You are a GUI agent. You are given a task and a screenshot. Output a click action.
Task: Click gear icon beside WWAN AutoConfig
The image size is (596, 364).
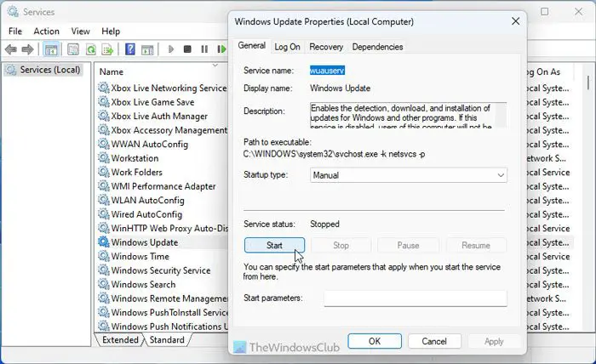[104, 144]
